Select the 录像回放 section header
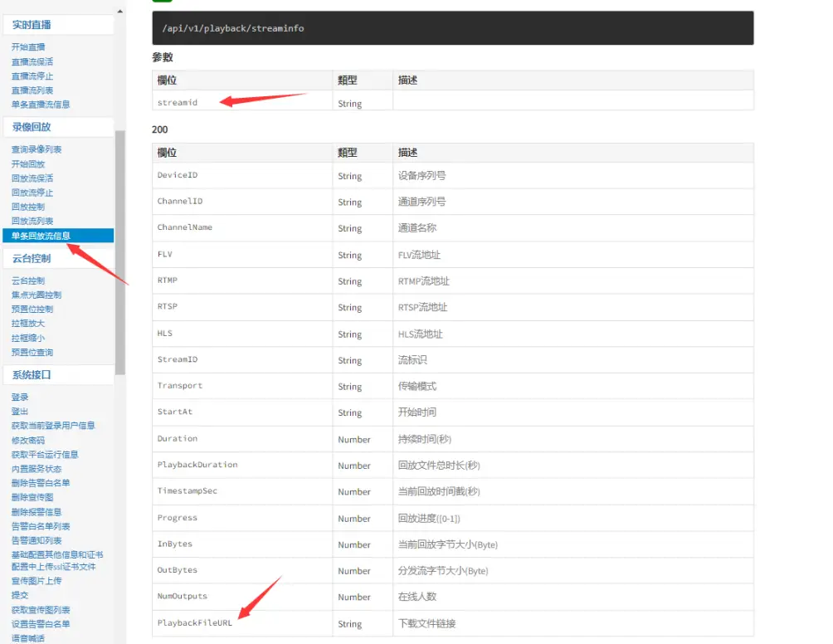The height and width of the screenshot is (644, 833). point(58,127)
